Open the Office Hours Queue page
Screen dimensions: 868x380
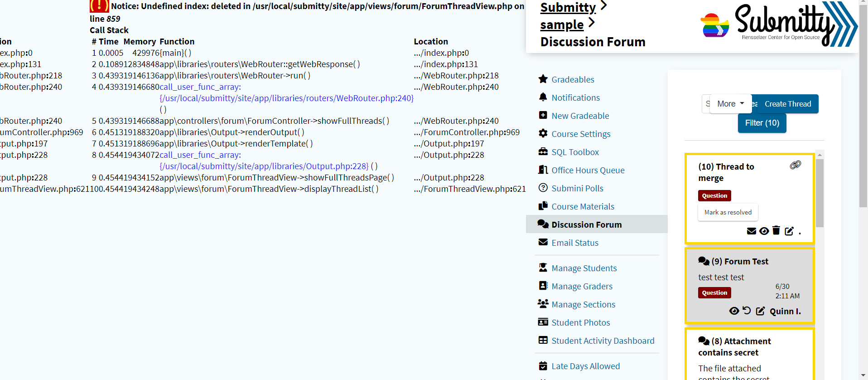click(x=588, y=170)
